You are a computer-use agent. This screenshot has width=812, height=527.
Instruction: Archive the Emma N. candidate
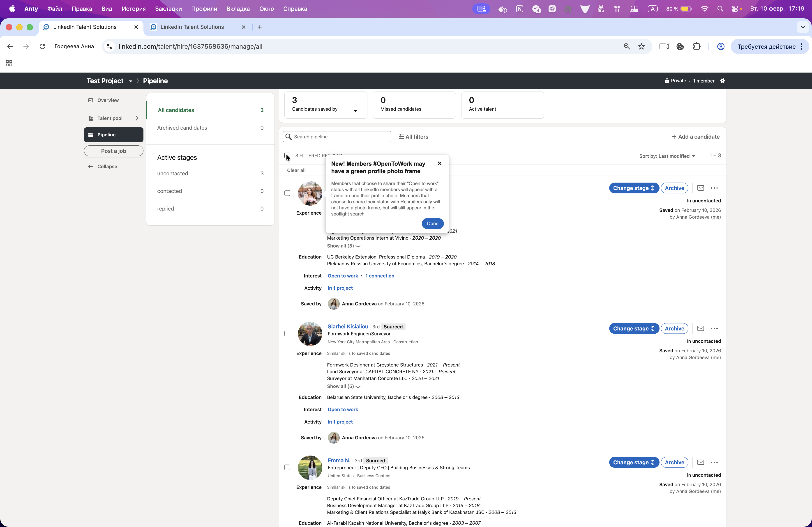coord(674,462)
